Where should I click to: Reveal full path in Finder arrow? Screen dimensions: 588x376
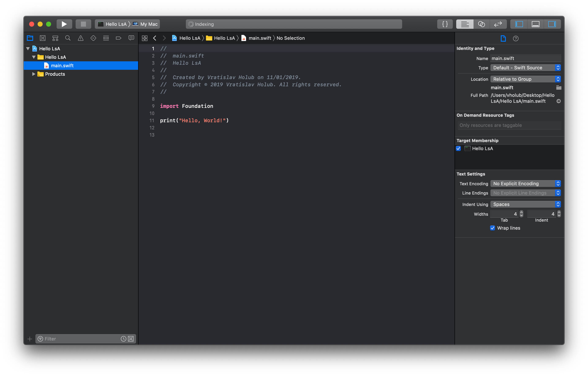click(x=558, y=101)
